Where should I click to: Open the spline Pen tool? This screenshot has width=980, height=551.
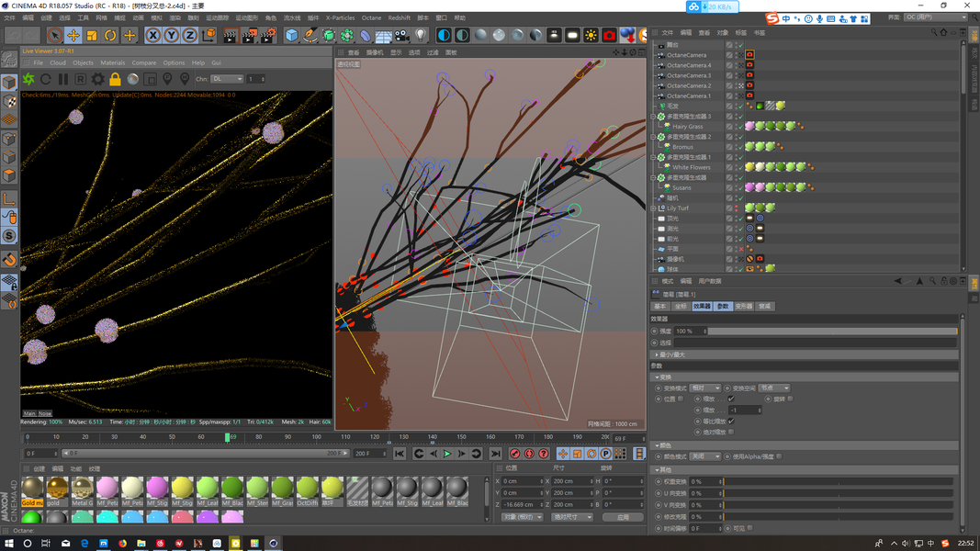pos(310,36)
